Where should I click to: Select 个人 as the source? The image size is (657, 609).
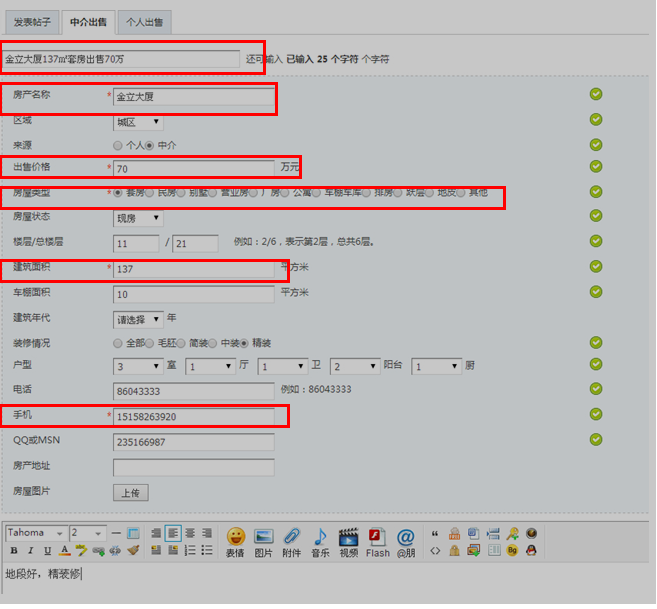(x=118, y=145)
